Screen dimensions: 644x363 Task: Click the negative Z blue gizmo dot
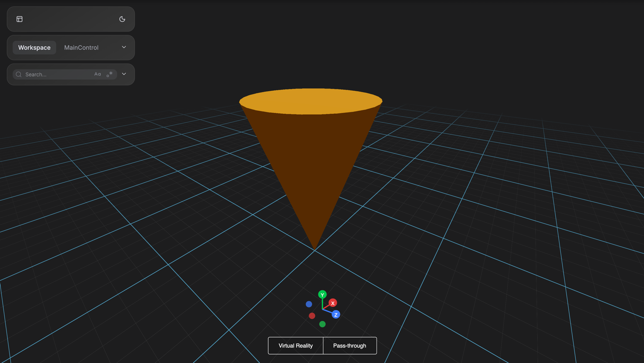point(309,304)
